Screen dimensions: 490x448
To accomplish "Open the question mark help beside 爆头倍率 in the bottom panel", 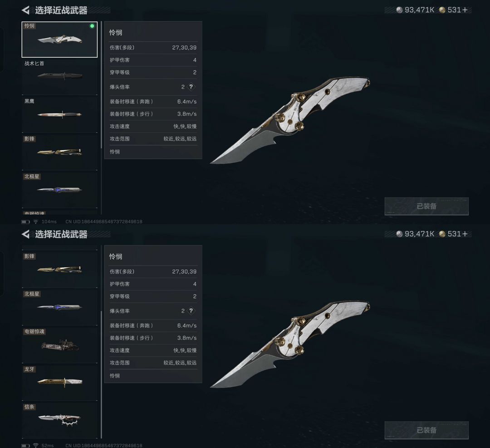I will click(x=191, y=311).
